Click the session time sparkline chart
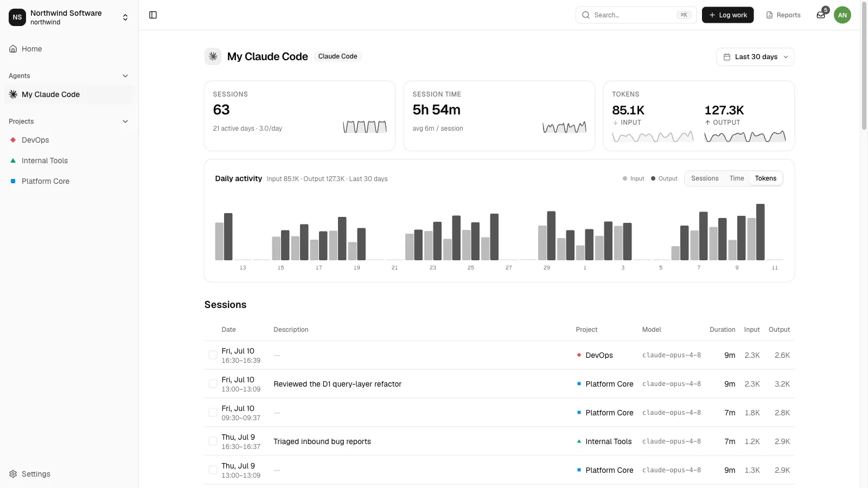This screenshot has width=868, height=488. click(564, 127)
